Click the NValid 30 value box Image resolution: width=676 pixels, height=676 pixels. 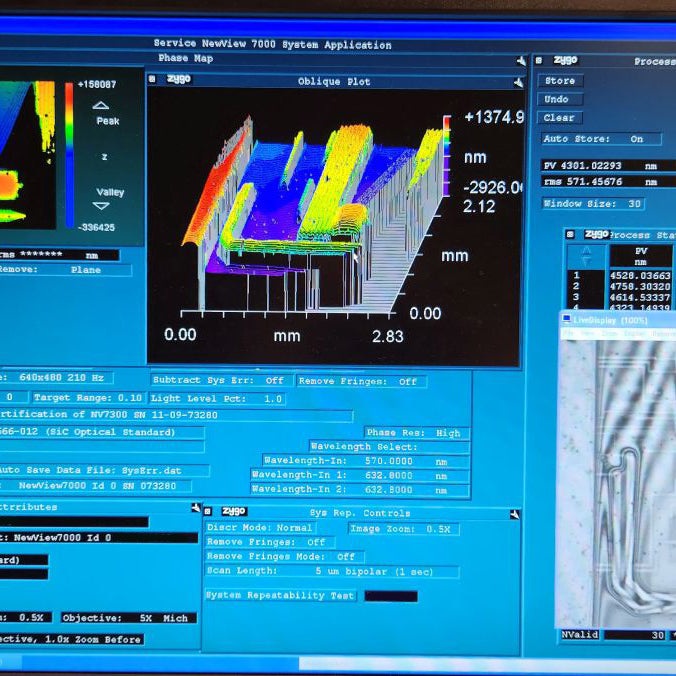[635, 635]
